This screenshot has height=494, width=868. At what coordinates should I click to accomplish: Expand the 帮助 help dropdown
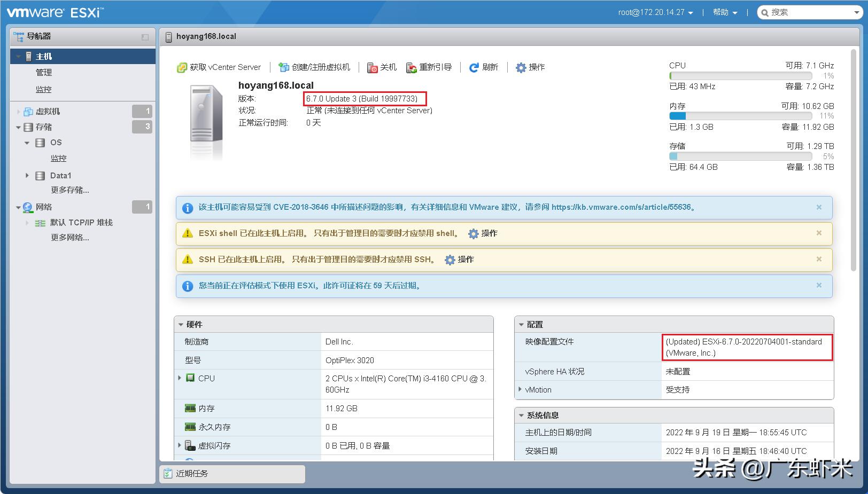click(x=724, y=12)
